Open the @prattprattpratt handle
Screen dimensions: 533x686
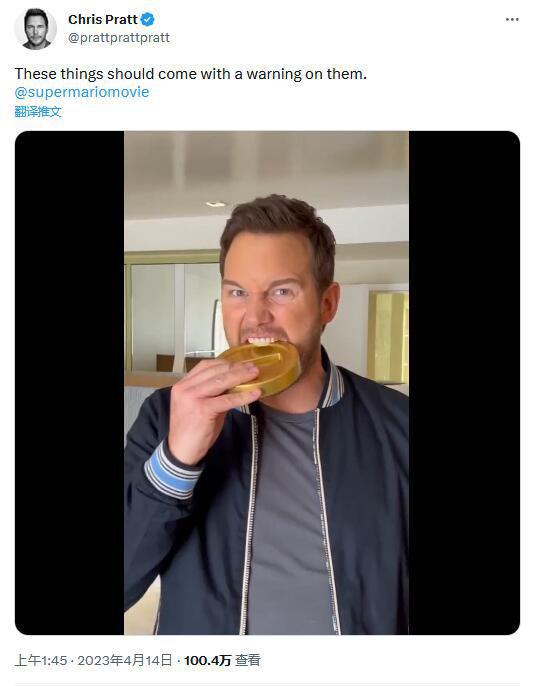click(119, 38)
